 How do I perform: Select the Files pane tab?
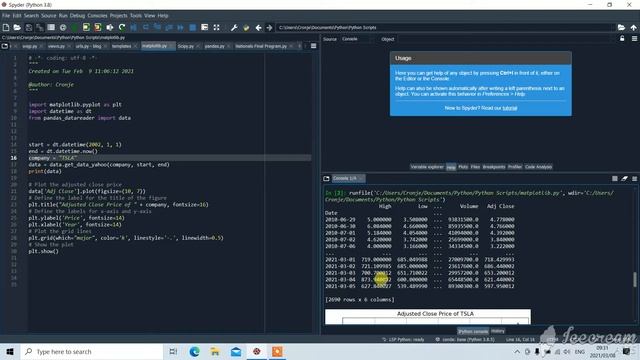475,167
